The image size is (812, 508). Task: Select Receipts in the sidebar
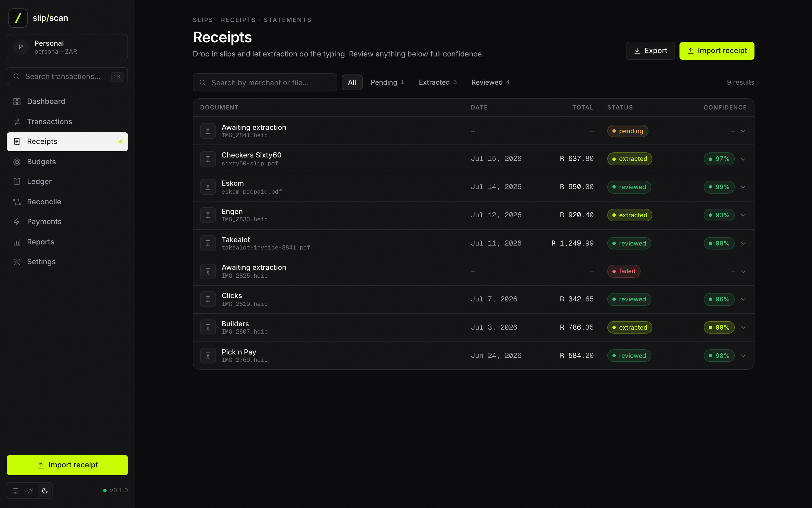(67, 141)
